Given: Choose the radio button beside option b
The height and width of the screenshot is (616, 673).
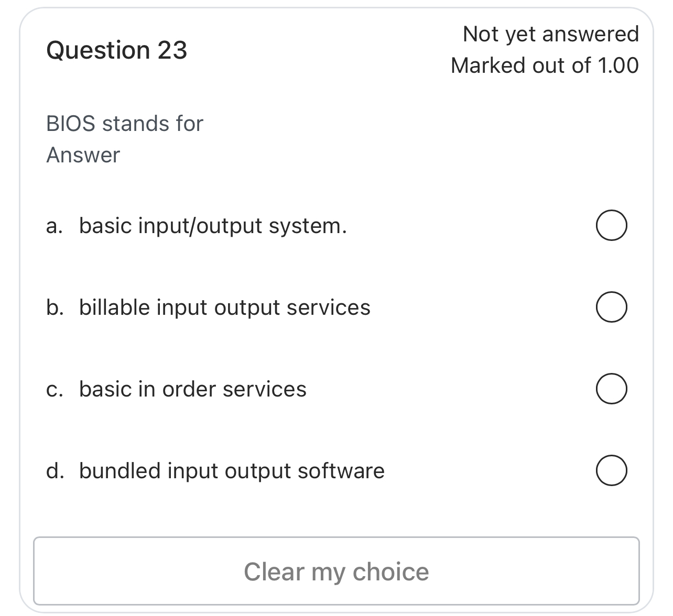Looking at the screenshot, I should tap(611, 307).
